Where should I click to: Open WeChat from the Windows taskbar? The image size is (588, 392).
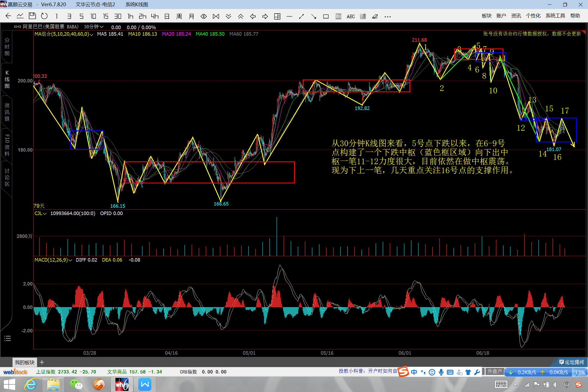(76, 384)
